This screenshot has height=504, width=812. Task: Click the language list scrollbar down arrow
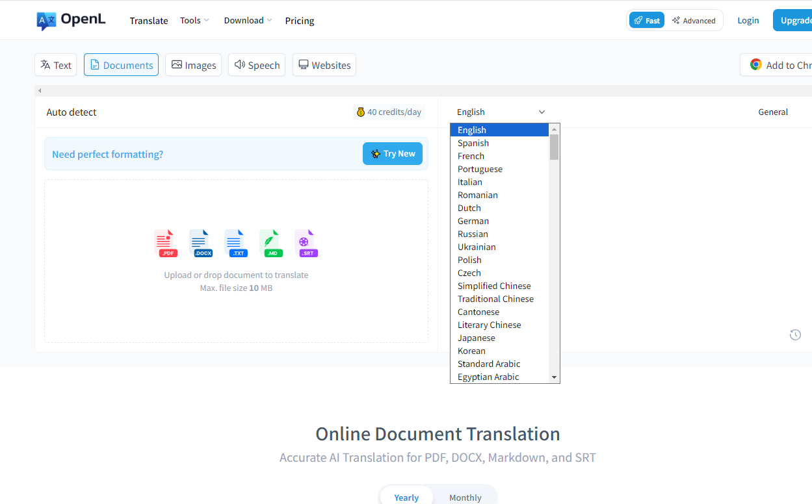pyautogui.click(x=554, y=377)
